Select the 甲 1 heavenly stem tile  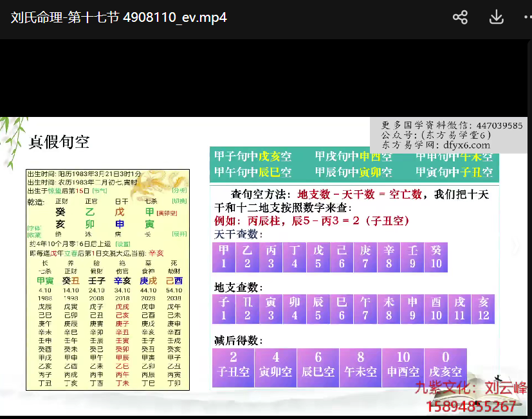click(223, 257)
